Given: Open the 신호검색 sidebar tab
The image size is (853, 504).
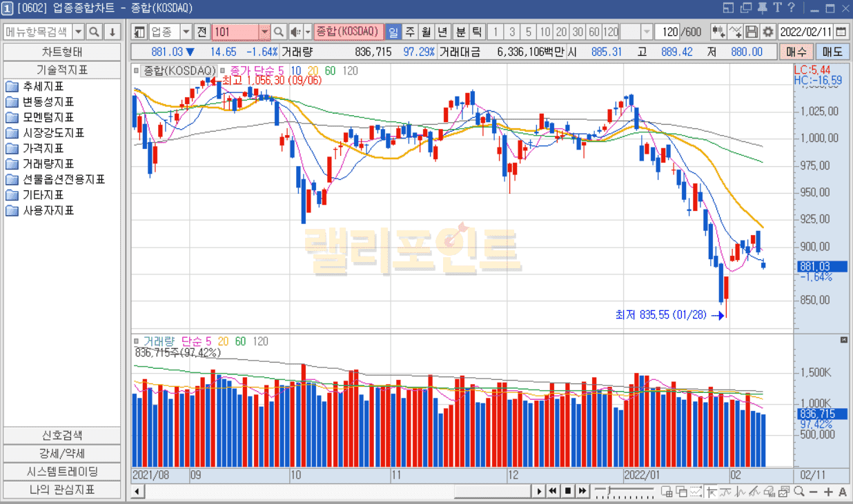Looking at the screenshot, I should click(62, 436).
